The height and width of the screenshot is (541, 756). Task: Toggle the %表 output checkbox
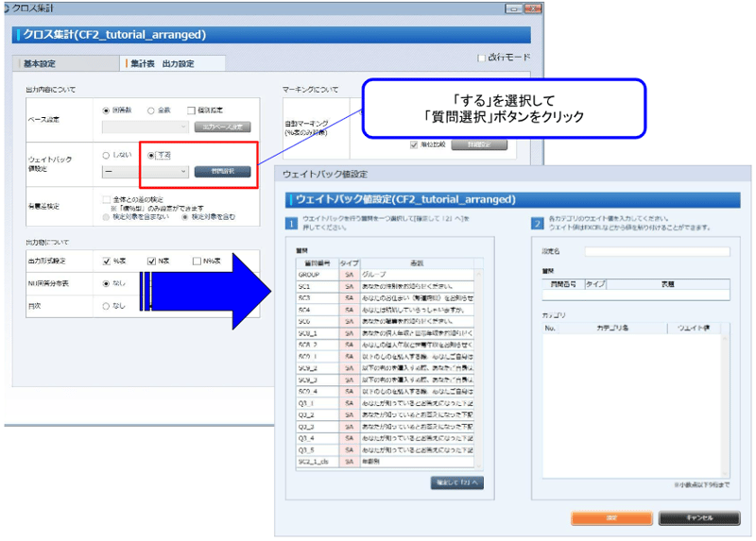[x=107, y=262]
